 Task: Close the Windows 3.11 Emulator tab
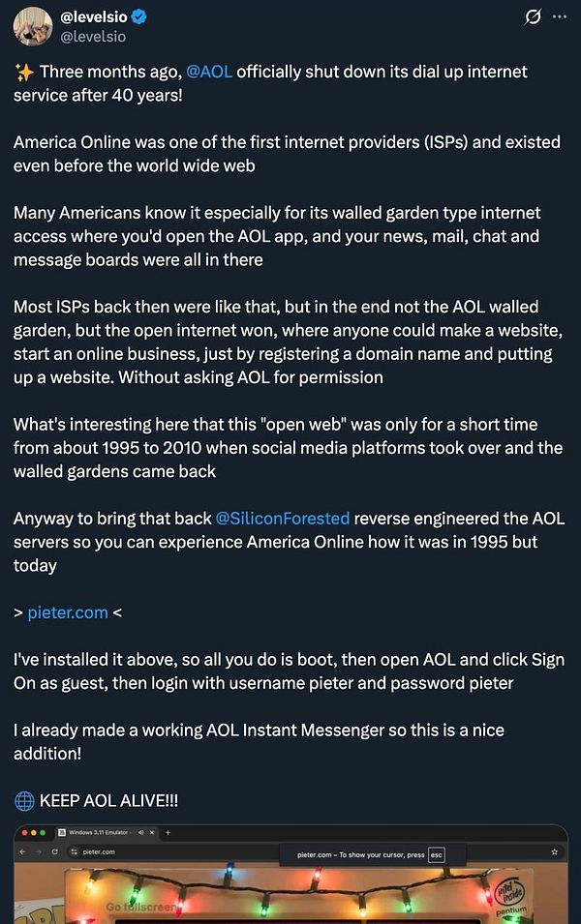(x=152, y=832)
